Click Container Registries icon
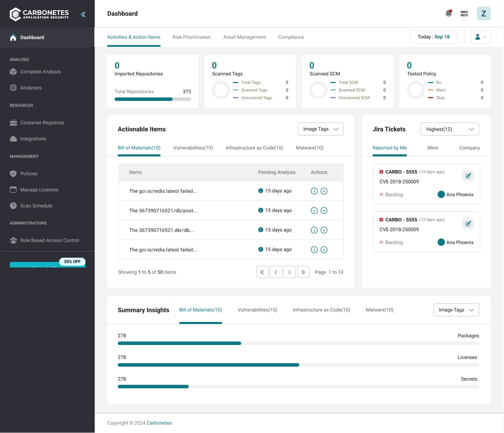Viewport: 504px width, 433px height. (x=13, y=123)
